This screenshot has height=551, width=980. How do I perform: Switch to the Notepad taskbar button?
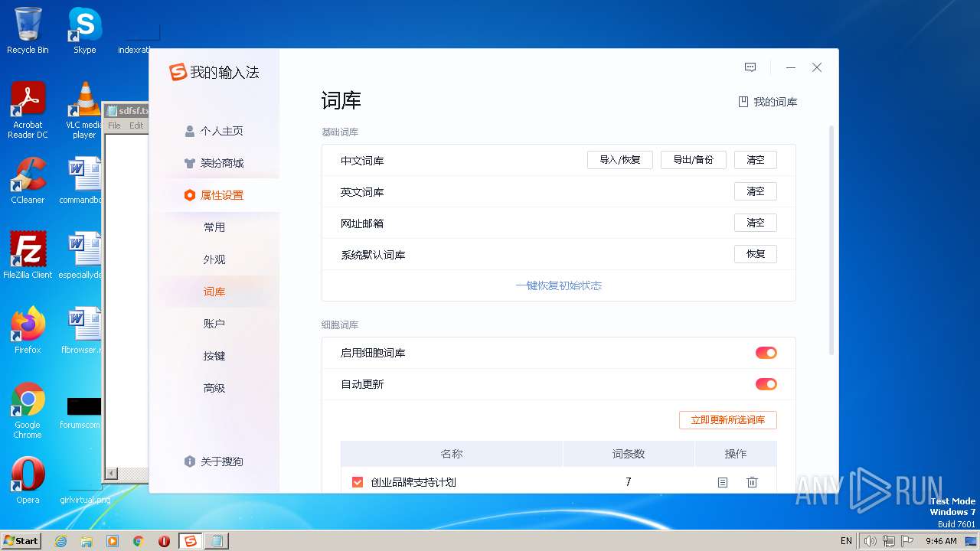coord(217,541)
